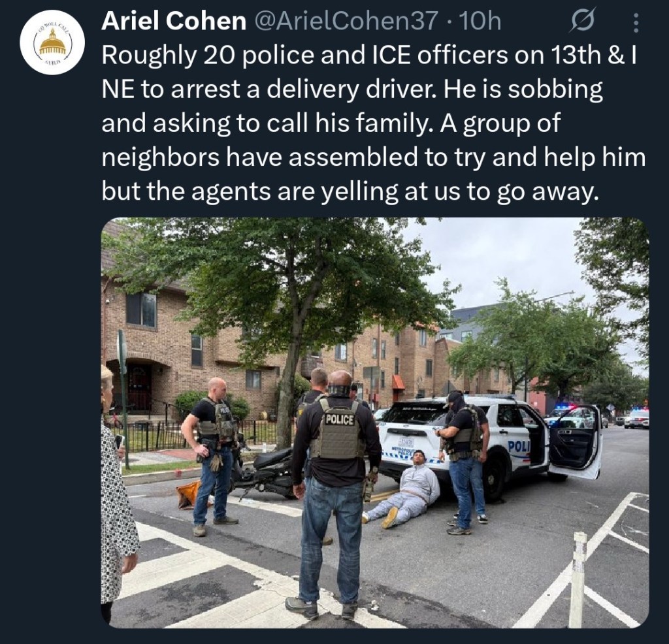Image resolution: width=669 pixels, height=644 pixels.
Task: Click the masked officer beside the SUV
Action: pyautogui.click(x=465, y=462)
